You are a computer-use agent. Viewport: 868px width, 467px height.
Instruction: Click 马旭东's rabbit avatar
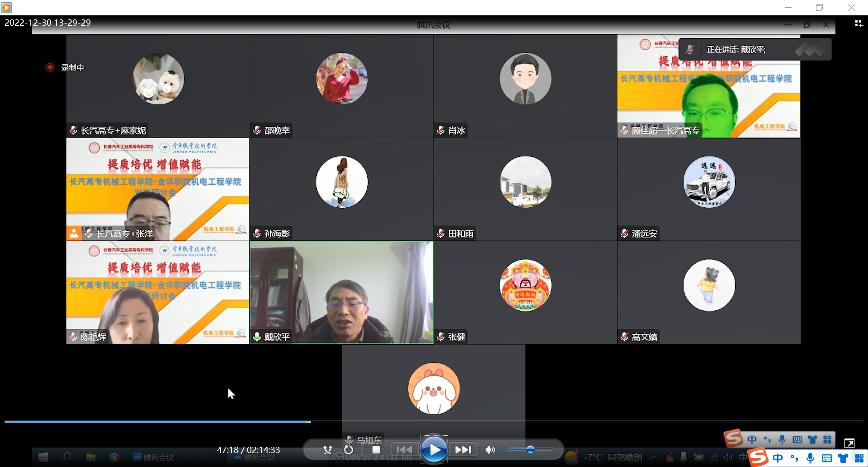coord(434,388)
